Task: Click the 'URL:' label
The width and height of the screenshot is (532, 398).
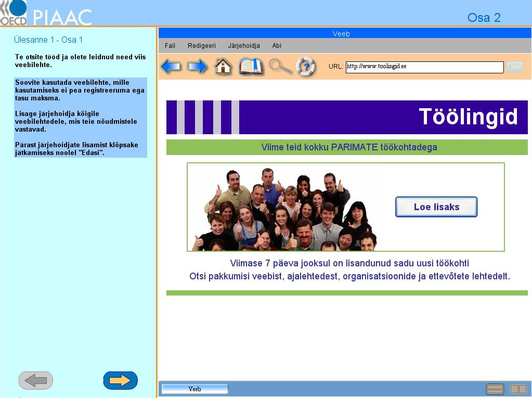Action: pyautogui.click(x=335, y=67)
